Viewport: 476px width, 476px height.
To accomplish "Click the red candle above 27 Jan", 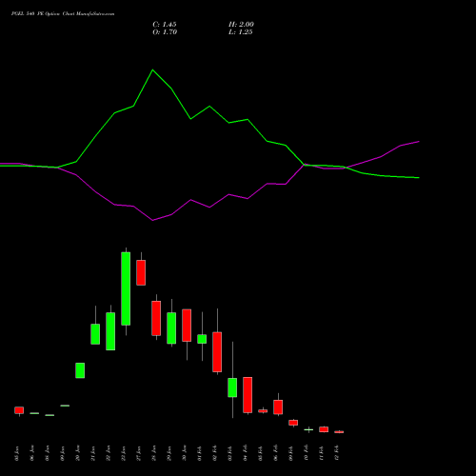I will coord(141,272).
